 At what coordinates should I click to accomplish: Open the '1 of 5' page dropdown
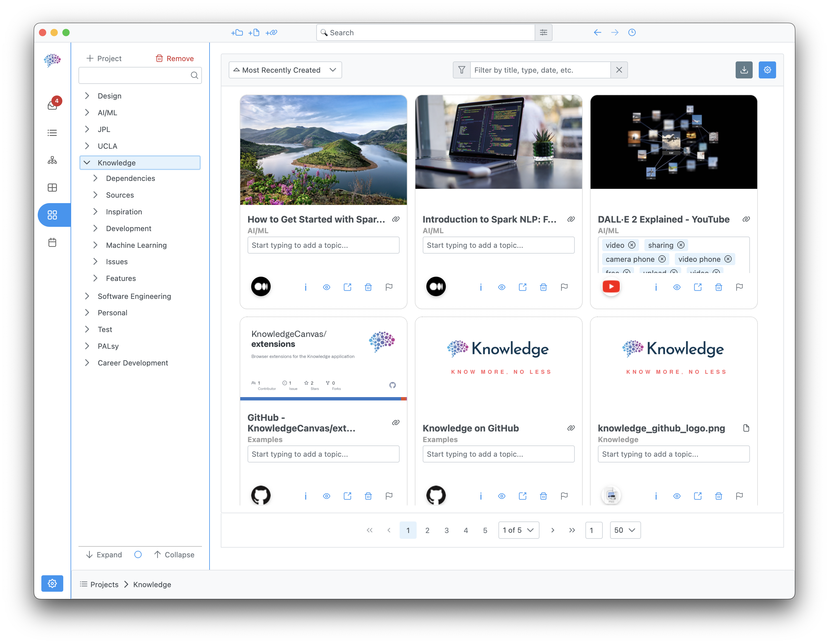coord(518,530)
